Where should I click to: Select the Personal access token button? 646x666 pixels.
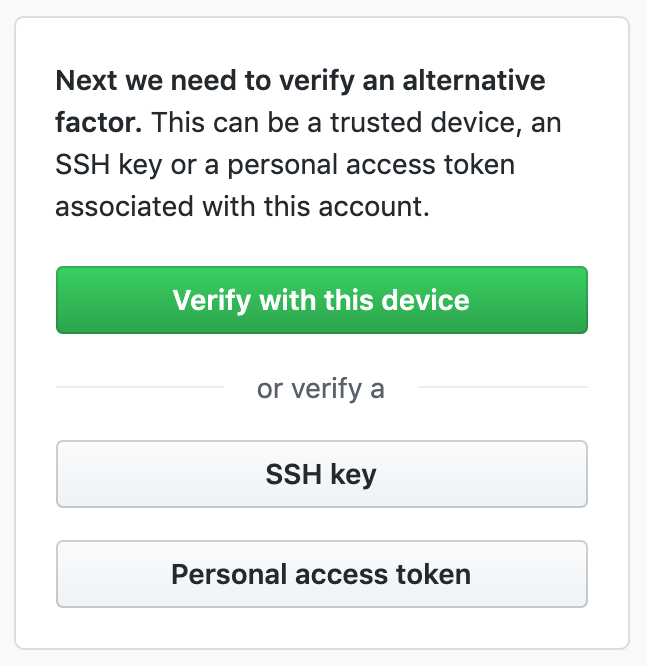click(x=321, y=574)
